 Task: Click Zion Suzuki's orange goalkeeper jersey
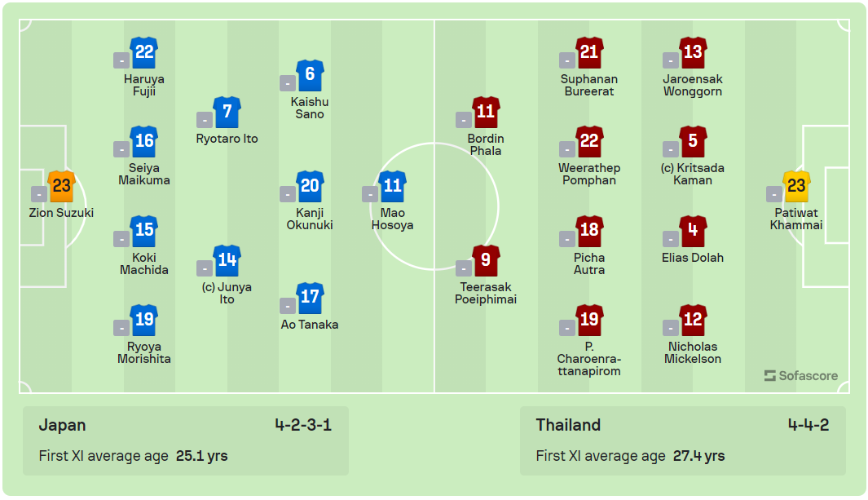coord(61,186)
